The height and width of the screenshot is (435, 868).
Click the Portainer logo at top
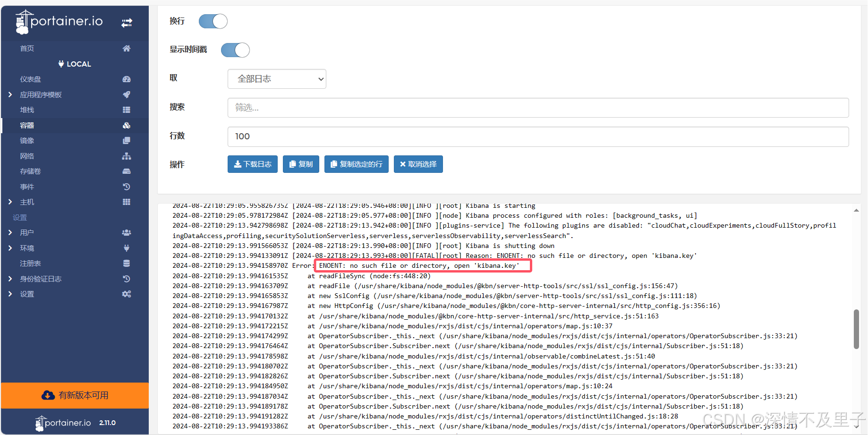[x=59, y=22]
